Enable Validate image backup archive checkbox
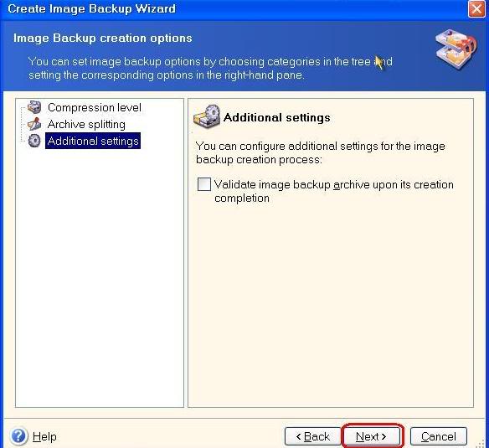The width and height of the screenshot is (489, 448). (x=204, y=184)
